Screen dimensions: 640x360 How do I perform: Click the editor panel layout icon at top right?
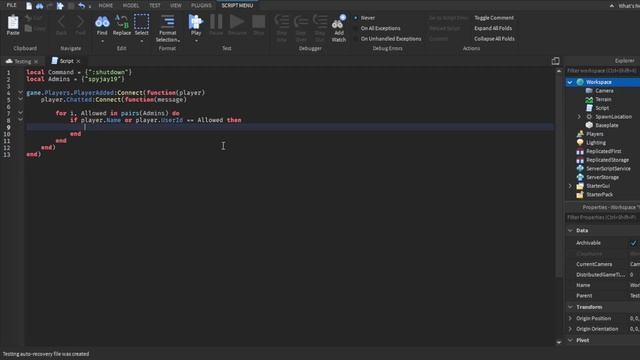pyautogui.click(x=555, y=61)
